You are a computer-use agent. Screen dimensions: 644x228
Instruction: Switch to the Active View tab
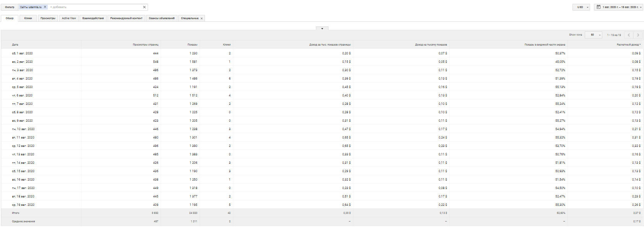point(69,18)
